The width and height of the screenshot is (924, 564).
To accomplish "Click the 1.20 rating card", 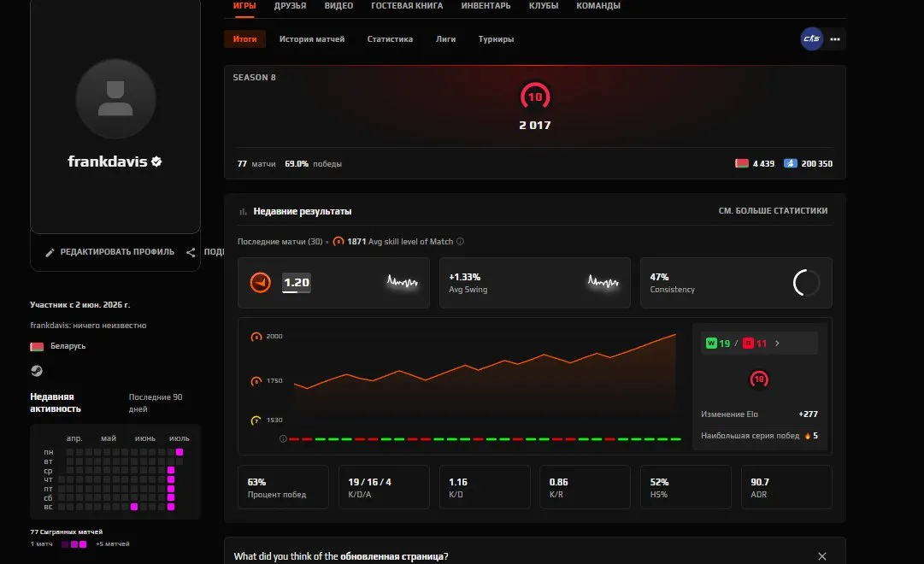I will tap(333, 283).
